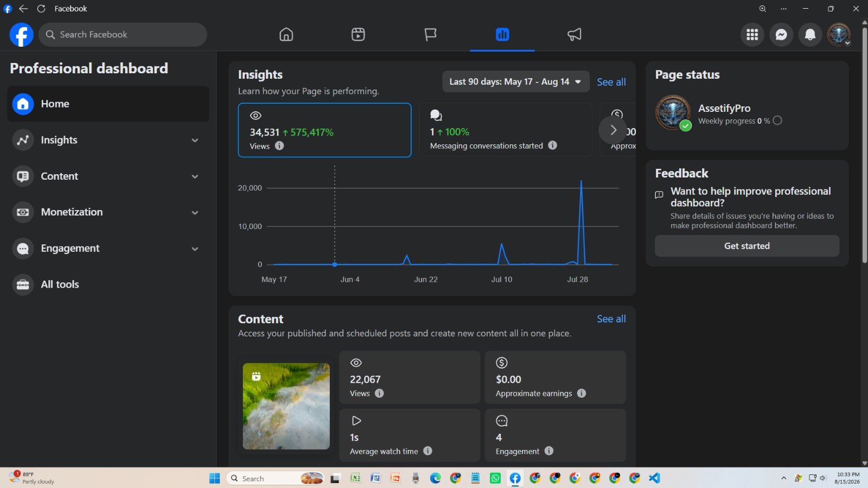
Task: Click See all next to Insights
Action: 611,82
